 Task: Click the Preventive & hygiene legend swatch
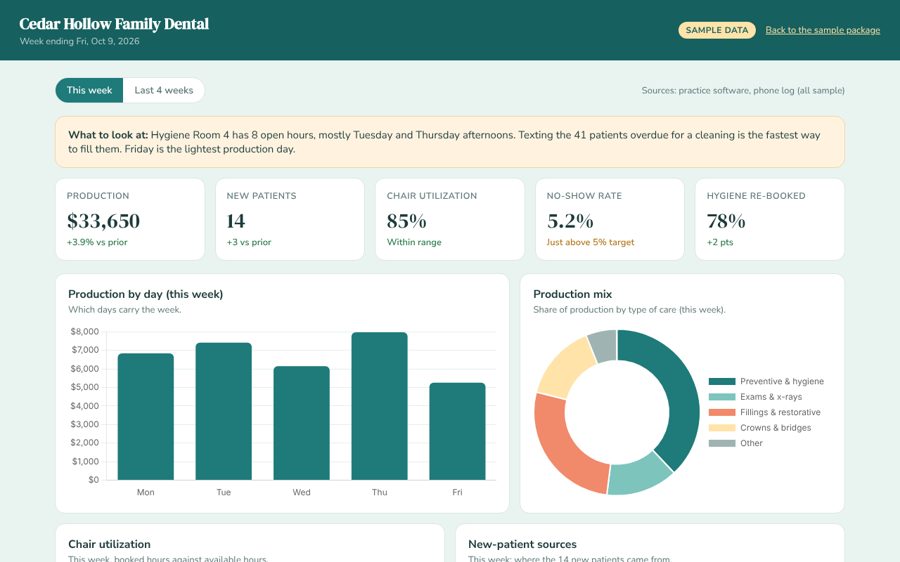[x=722, y=381]
